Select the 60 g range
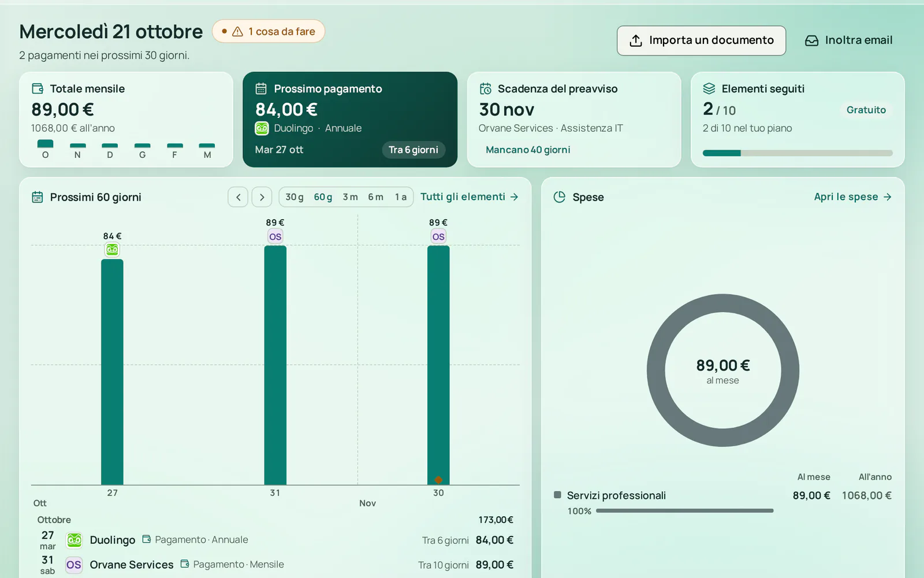The width and height of the screenshot is (924, 578). click(x=323, y=197)
